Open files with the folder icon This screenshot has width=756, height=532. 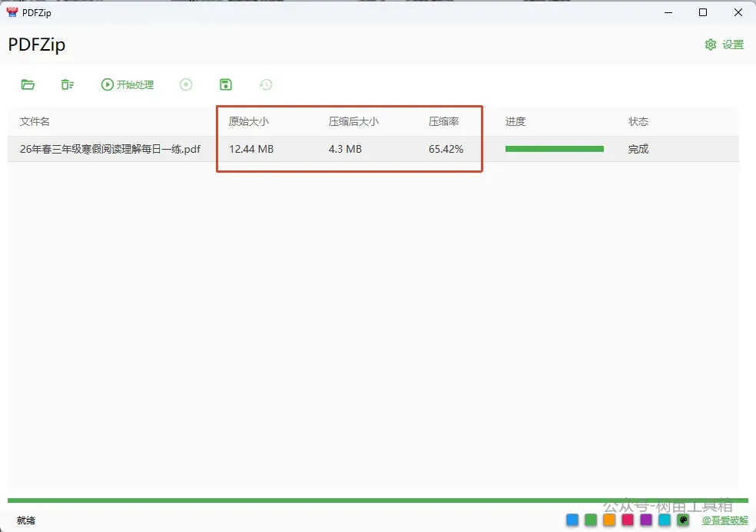pyautogui.click(x=28, y=84)
